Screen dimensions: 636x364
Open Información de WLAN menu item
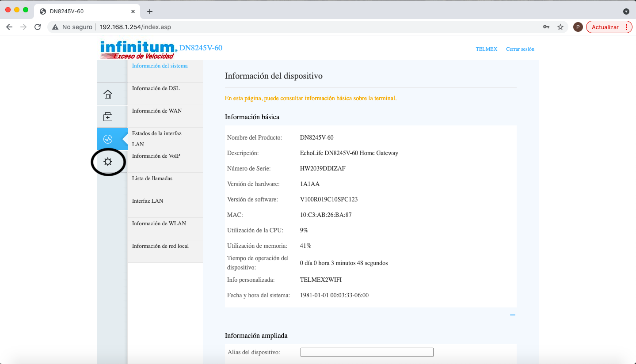click(159, 224)
